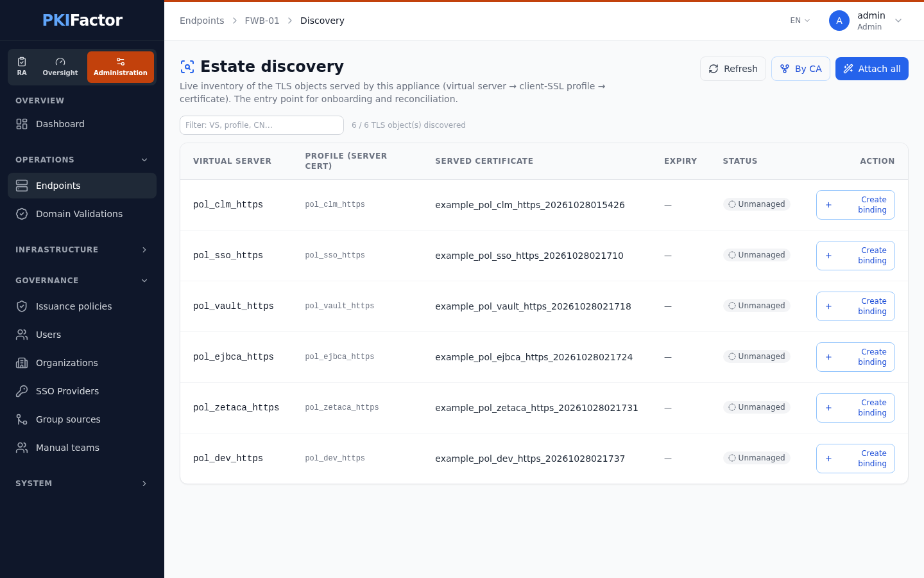
Task: Open the FWB-01 breadcrumb link
Action: click(262, 21)
